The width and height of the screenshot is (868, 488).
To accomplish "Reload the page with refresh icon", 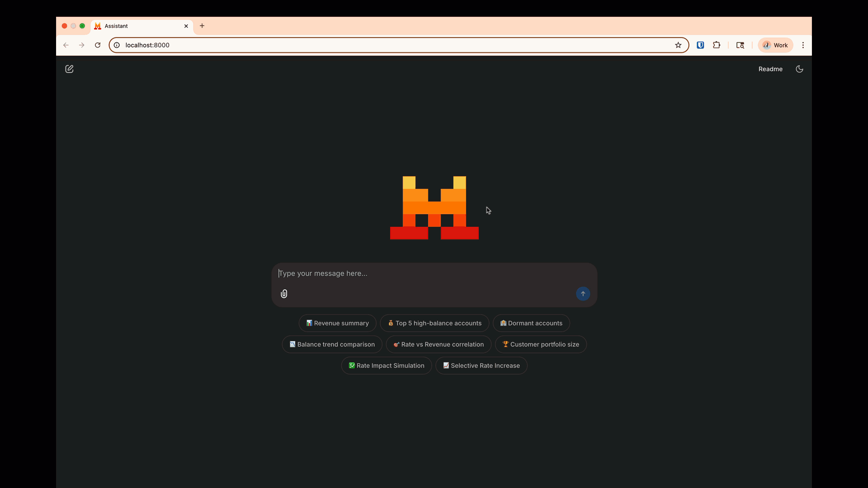I will click(98, 45).
